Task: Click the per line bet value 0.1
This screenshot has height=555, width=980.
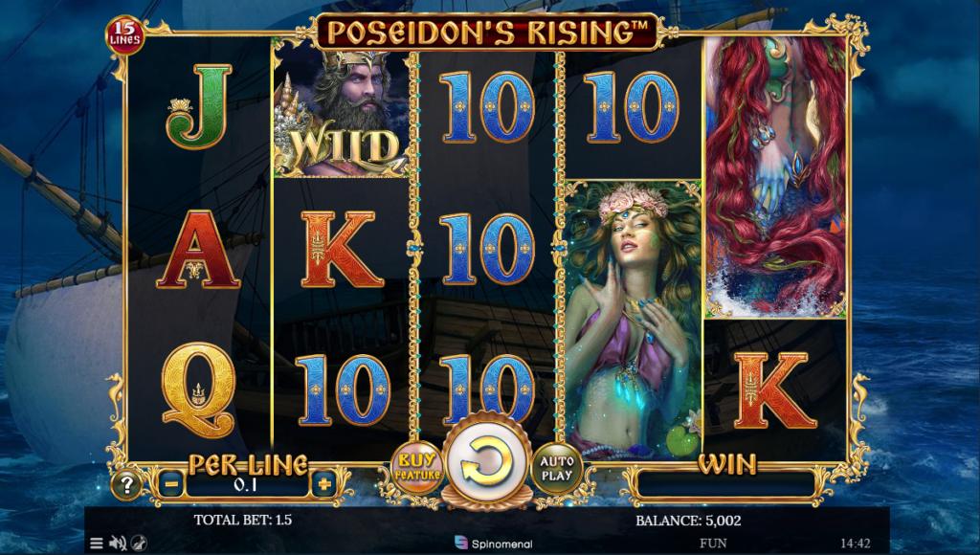Action: click(247, 484)
